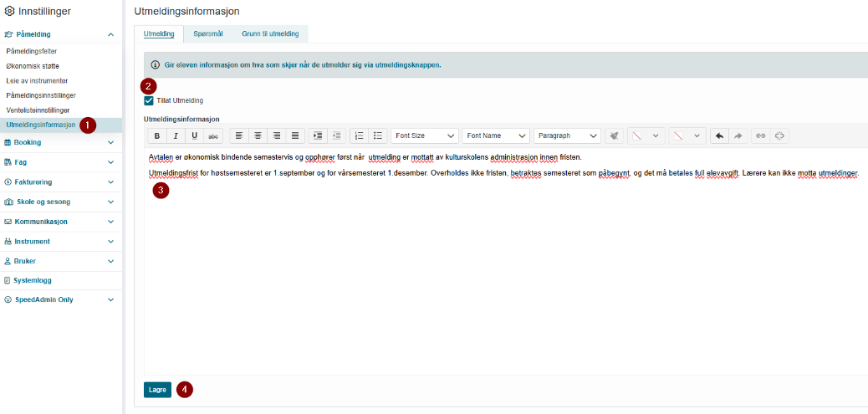Click the Innstillinger gear icon

[x=9, y=11]
